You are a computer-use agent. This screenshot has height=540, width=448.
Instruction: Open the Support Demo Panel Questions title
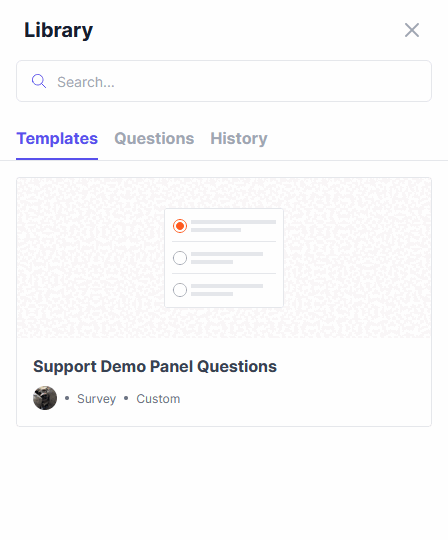pos(155,366)
